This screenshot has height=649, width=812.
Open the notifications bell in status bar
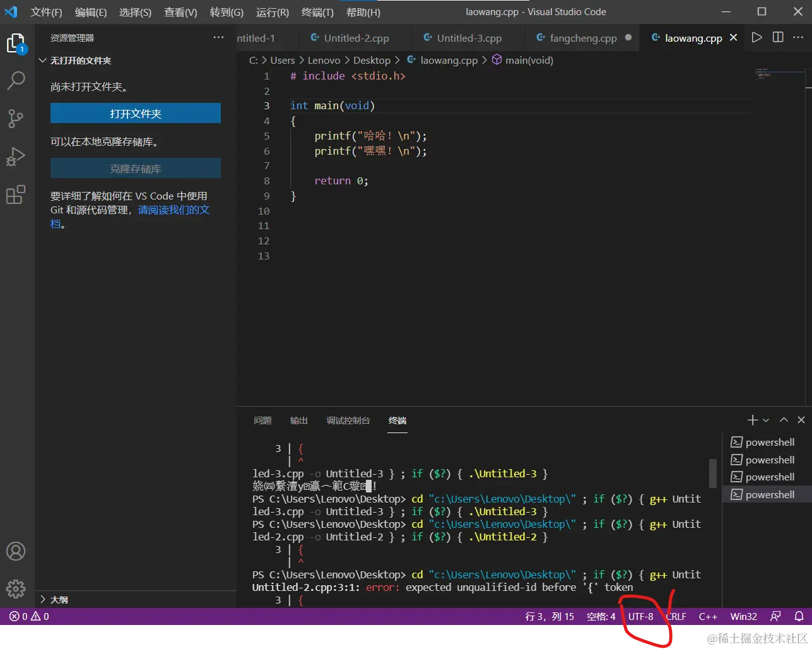799,616
